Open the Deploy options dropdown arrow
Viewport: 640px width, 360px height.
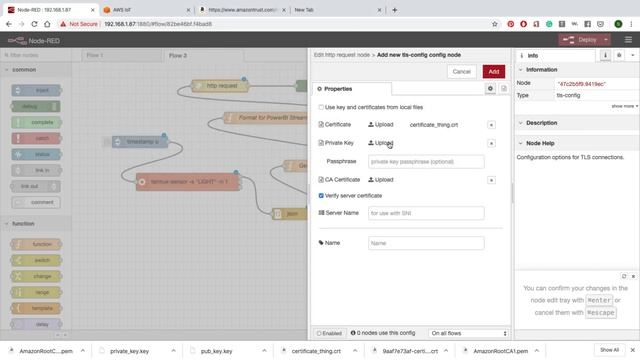(x=606, y=40)
